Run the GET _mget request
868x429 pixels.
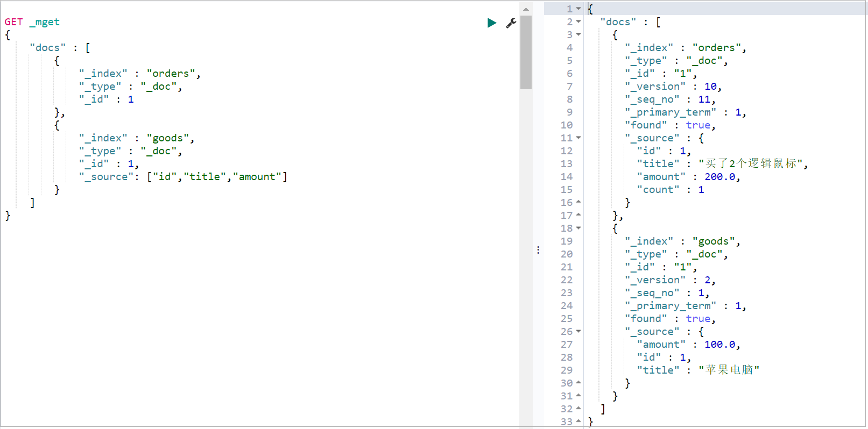[491, 23]
